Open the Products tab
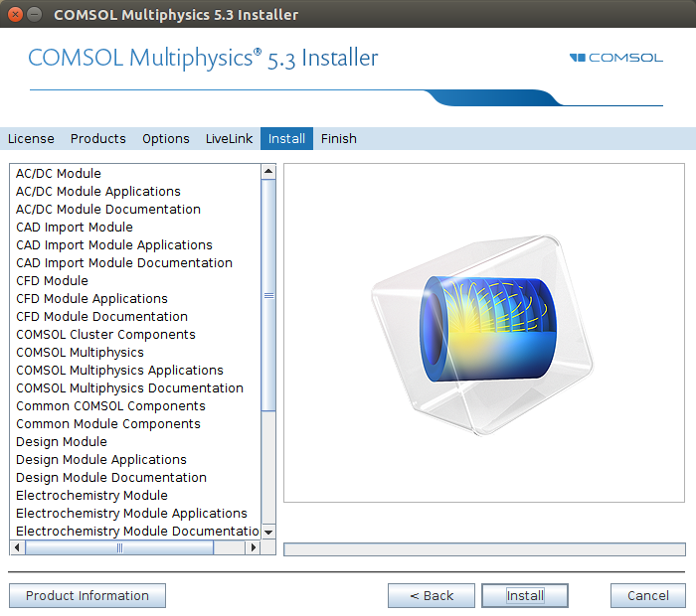The width and height of the screenshot is (696, 616). [x=97, y=139]
